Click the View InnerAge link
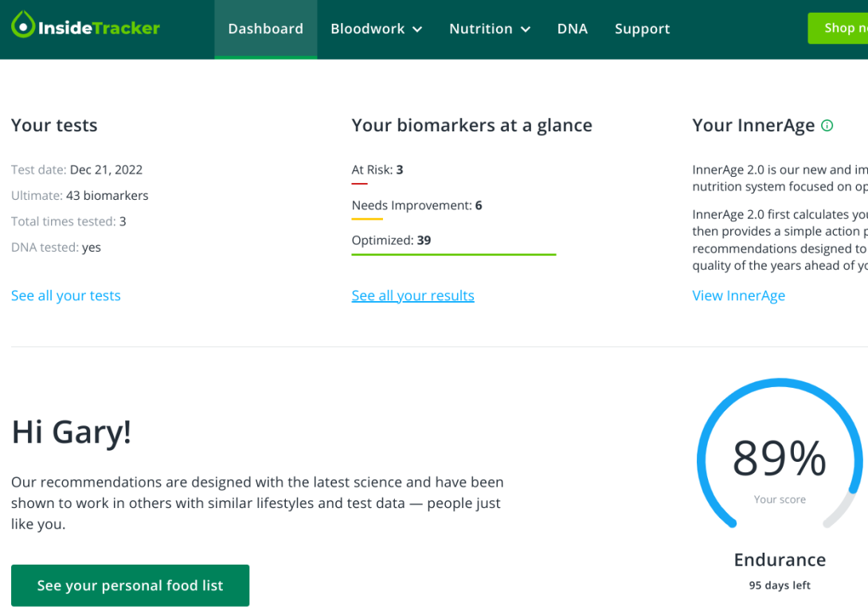 click(738, 295)
